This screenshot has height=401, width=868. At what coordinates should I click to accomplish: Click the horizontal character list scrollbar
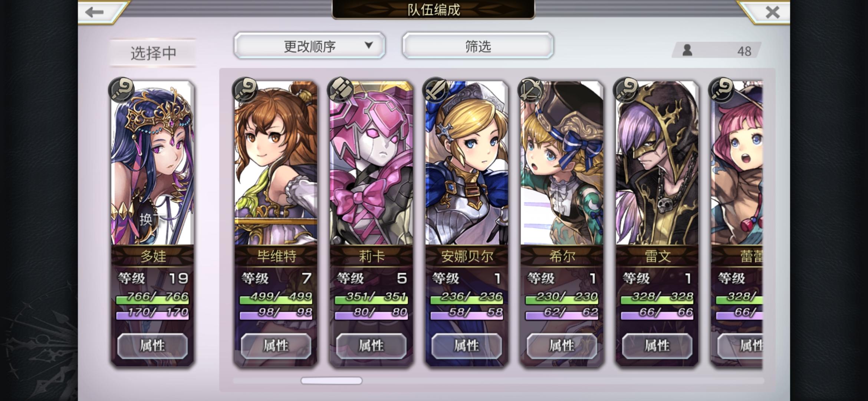click(x=332, y=381)
